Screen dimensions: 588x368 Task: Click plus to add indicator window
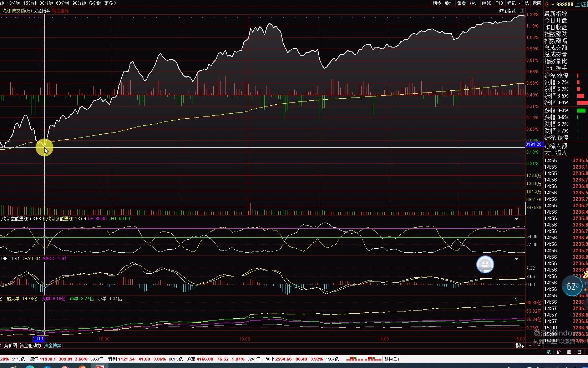[530, 345]
